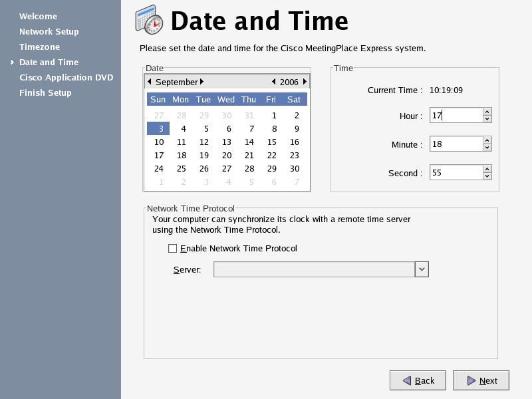Select Network Setup step in sidebar
Image resolution: width=532 pixels, height=399 pixels.
pyautogui.click(x=49, y=31)
